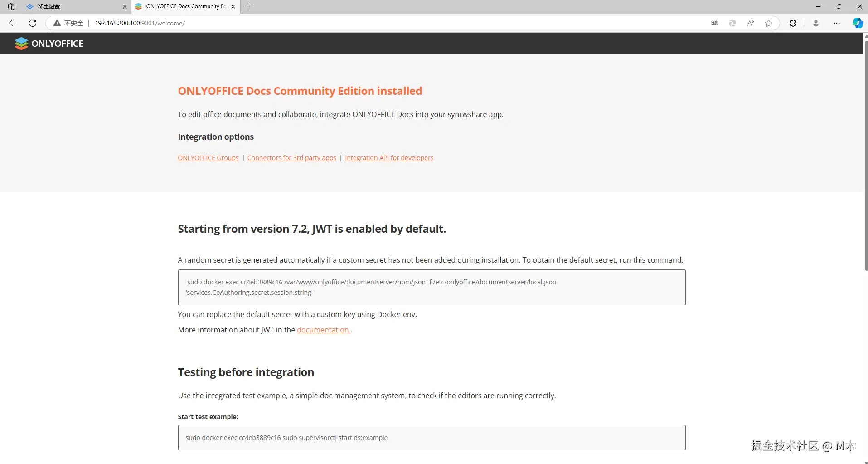Open the user profile icon
Screen dimensions: 868x464
click(x=816, y=23)
